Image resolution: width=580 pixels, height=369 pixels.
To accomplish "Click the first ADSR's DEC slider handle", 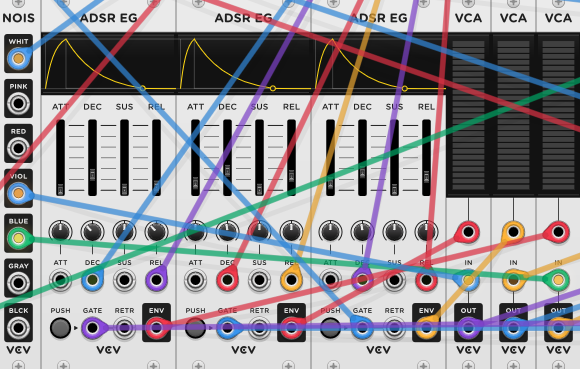I will [x=92, y=175].
